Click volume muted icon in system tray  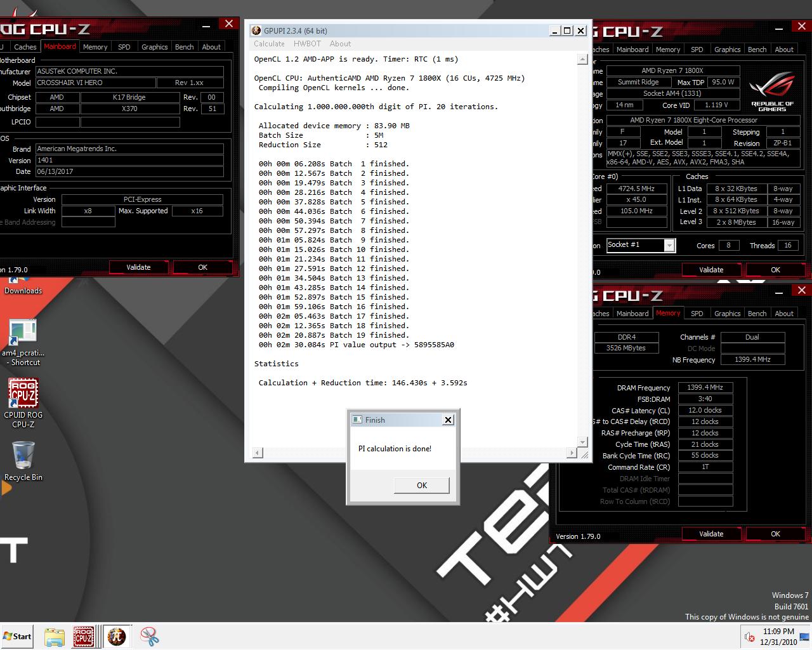point(749,637)
